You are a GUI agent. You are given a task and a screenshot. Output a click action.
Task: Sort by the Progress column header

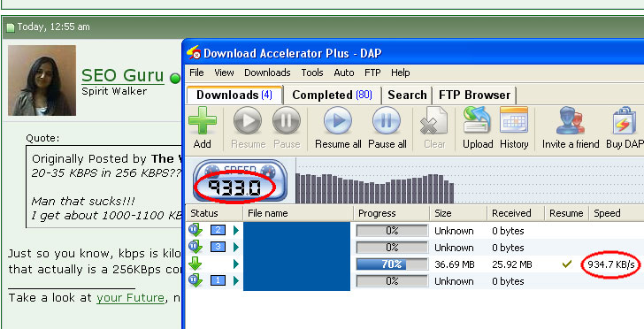click(392, 213)
